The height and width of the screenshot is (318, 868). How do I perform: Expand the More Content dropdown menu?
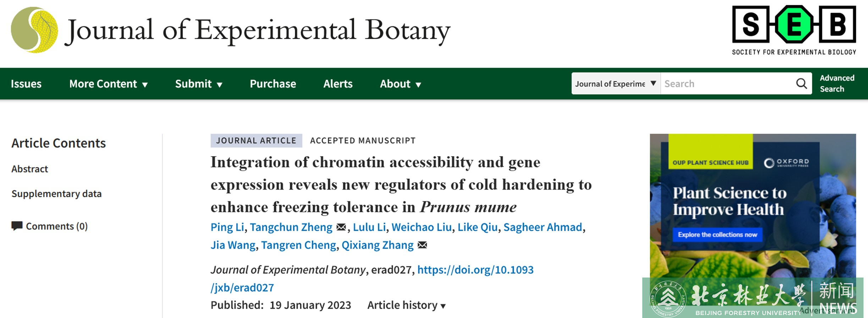coord(108,84)
